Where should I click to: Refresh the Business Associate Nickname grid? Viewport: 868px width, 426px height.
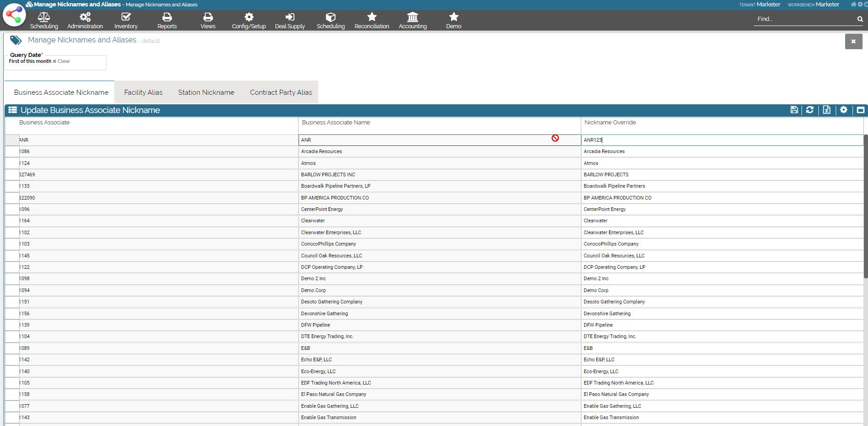[x=810, y=110]
